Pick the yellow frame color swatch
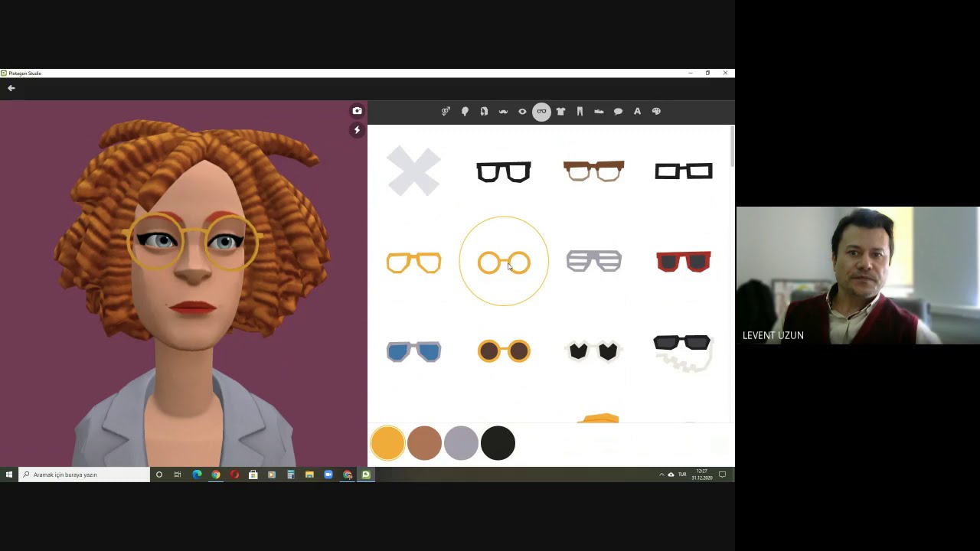 coord(387,443)
